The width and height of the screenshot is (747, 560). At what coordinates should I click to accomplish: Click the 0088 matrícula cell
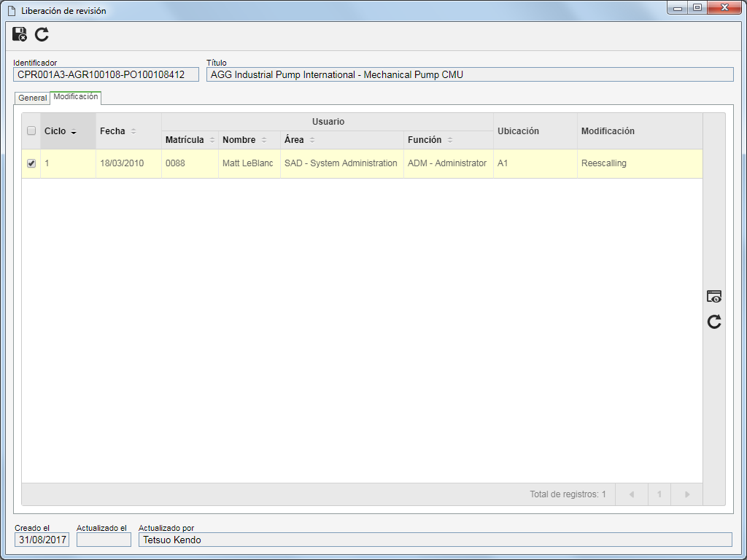coord(190,163)
